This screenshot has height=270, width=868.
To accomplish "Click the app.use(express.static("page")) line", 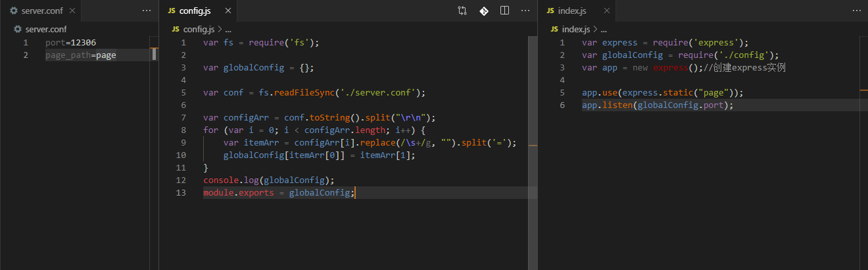I will (663, 93).
